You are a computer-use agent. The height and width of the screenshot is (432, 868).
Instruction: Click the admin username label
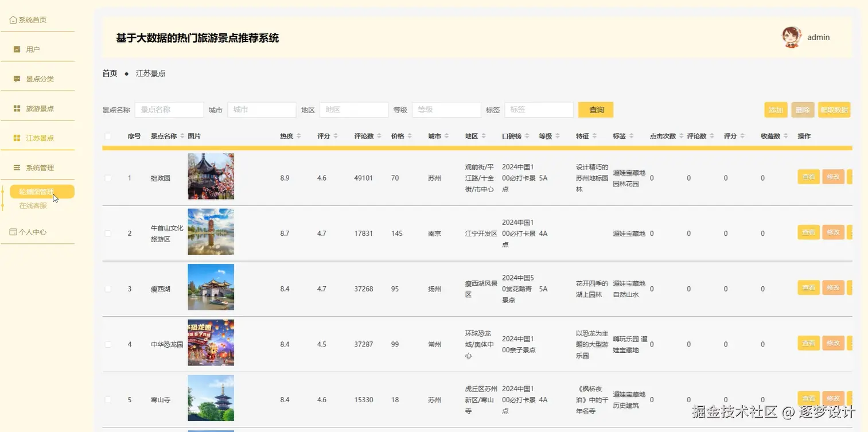818,37
